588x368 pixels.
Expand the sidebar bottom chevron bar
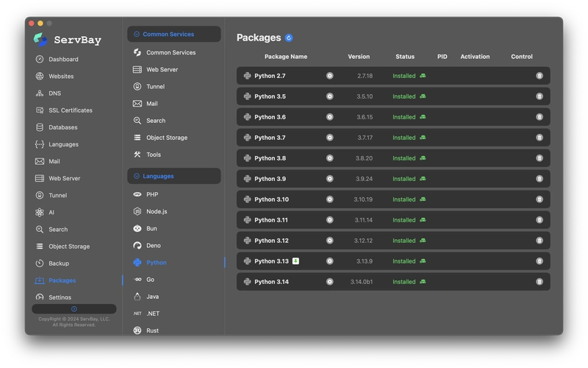[73, 309]
